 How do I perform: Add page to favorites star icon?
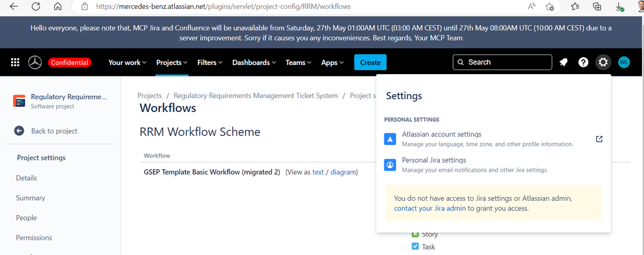549,6
